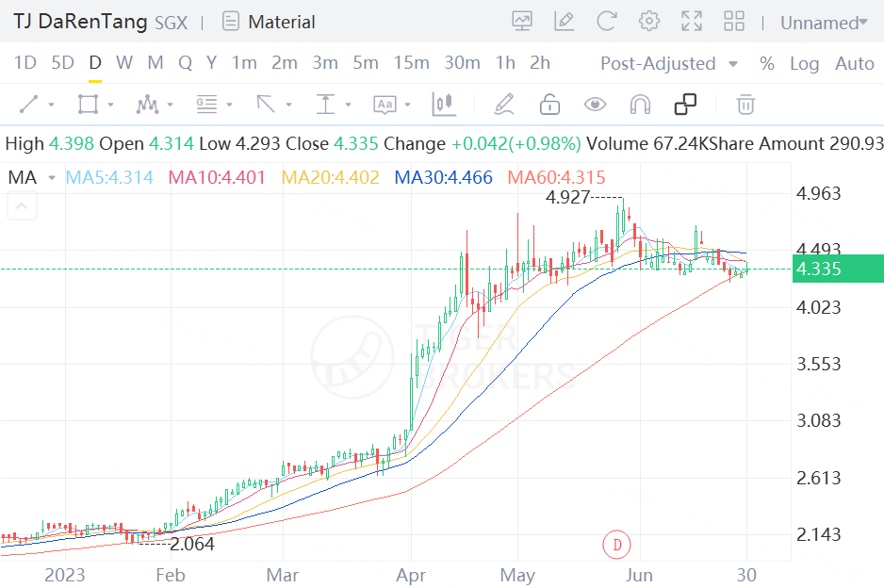
Task: Switch to 2h timeframe
Action: tap(540, 62)
